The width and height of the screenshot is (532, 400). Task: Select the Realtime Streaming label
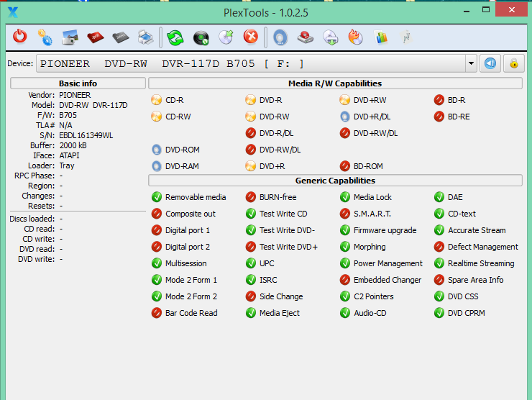coord(481,263)
